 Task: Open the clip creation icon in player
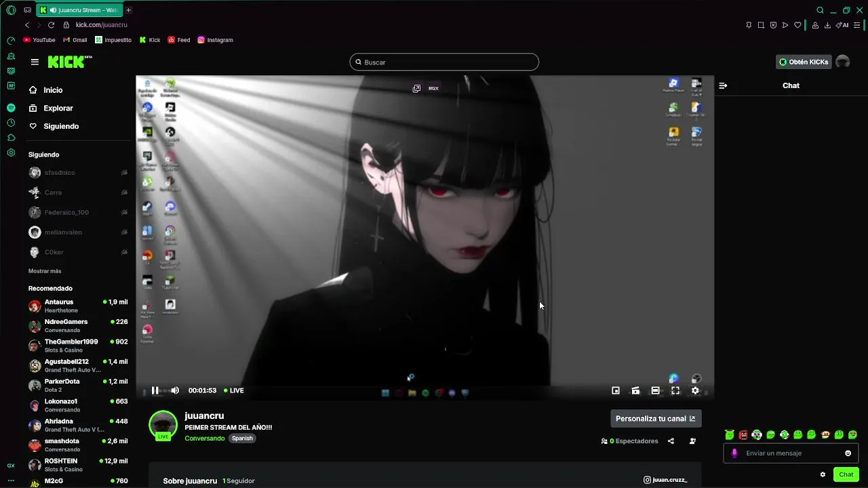[635, 390]
